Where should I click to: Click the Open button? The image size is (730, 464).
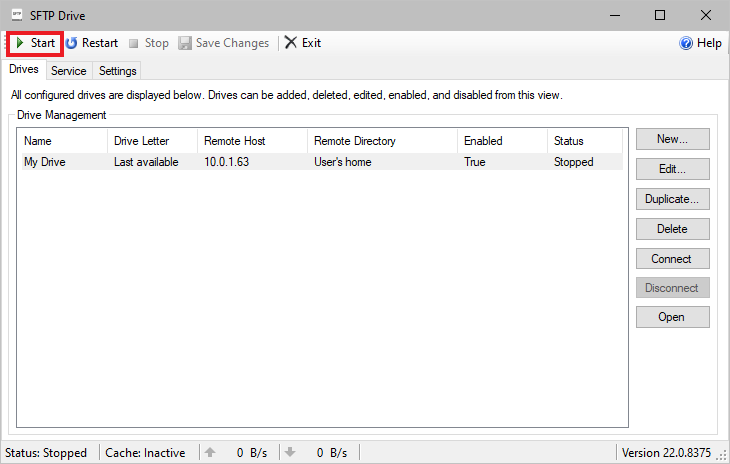pyautogui.click(x=672, y=317)
